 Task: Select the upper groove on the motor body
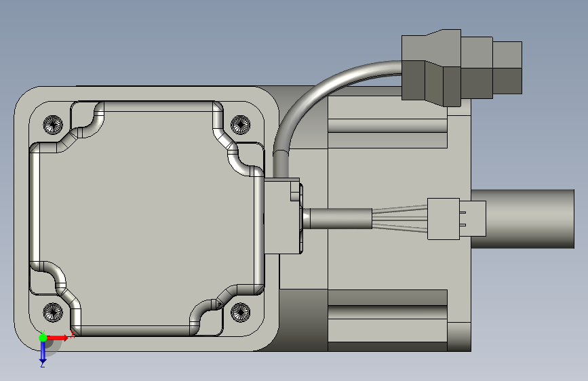click(x=387, y=126)
